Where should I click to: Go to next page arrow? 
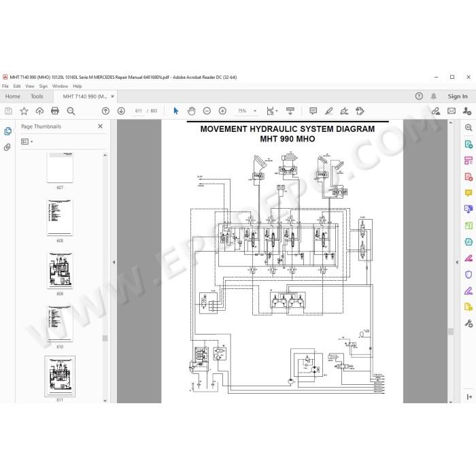click(x=121, y=111)
